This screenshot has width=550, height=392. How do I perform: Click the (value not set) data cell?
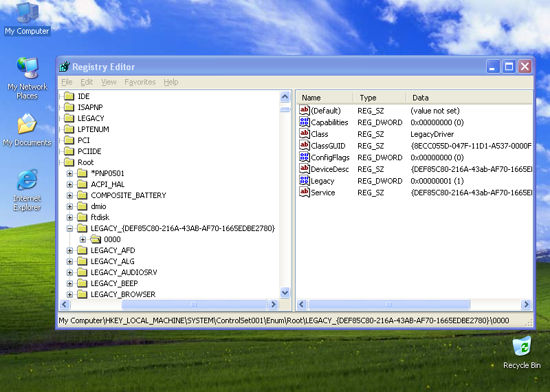(x=435, y=111)
